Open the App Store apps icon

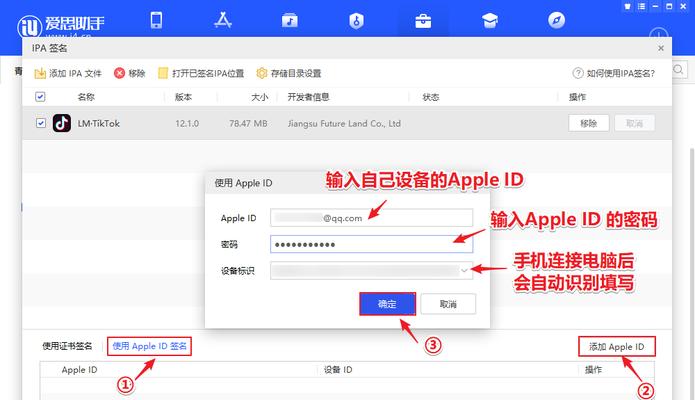223,20
